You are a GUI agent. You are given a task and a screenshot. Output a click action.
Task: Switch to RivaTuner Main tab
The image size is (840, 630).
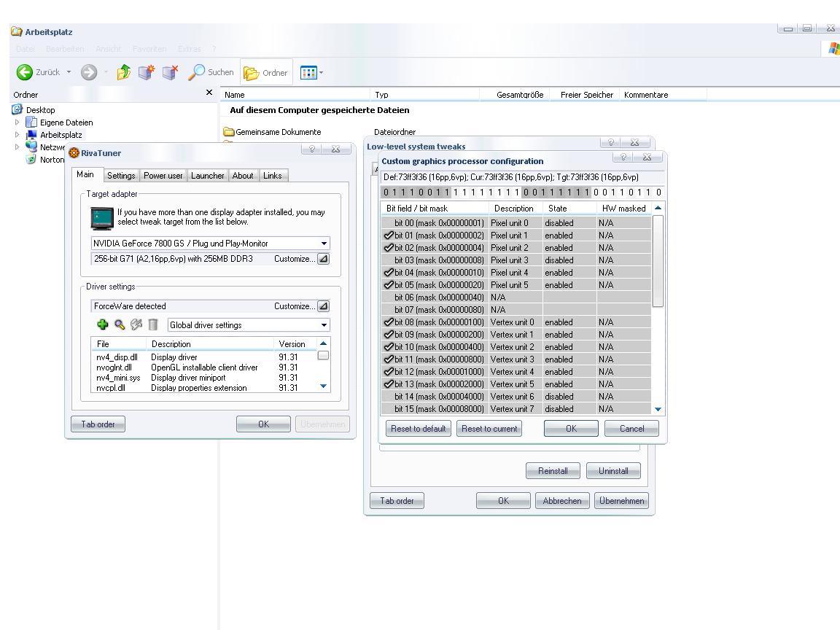click(85, 175)
